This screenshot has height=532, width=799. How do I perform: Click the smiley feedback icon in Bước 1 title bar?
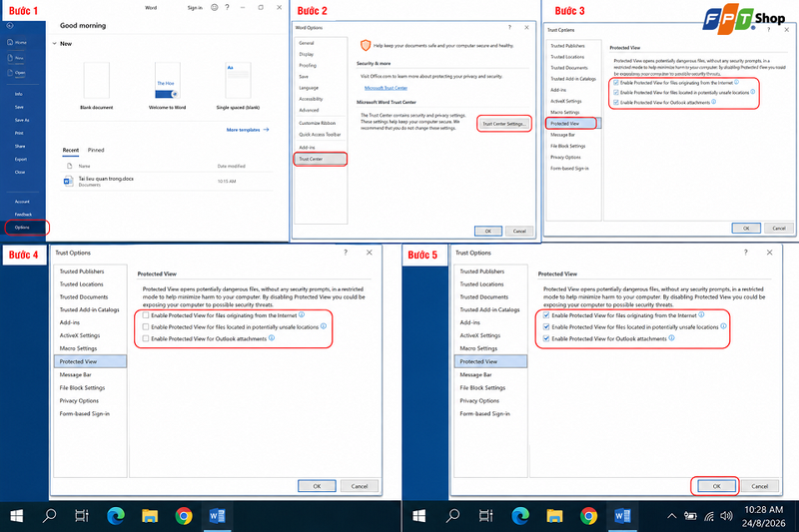[214, 7]
